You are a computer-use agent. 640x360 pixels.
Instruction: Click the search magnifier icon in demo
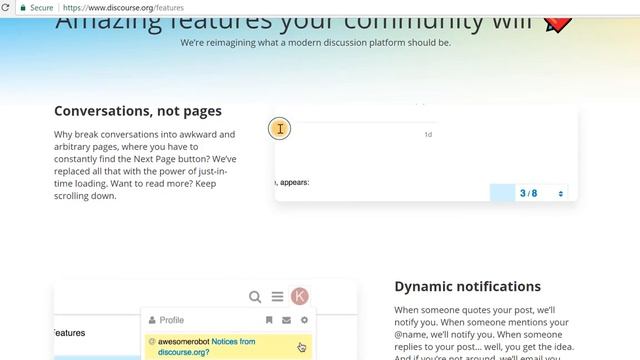coord(255,297)
